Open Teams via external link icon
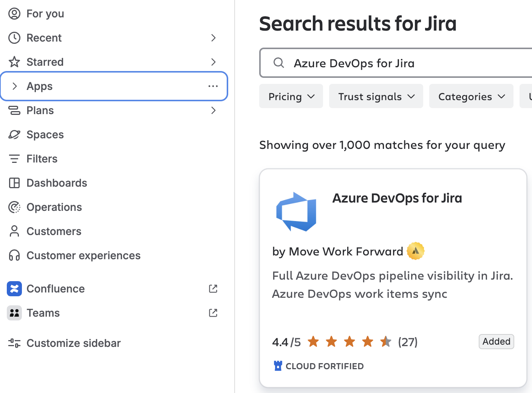 click(213, 313)
